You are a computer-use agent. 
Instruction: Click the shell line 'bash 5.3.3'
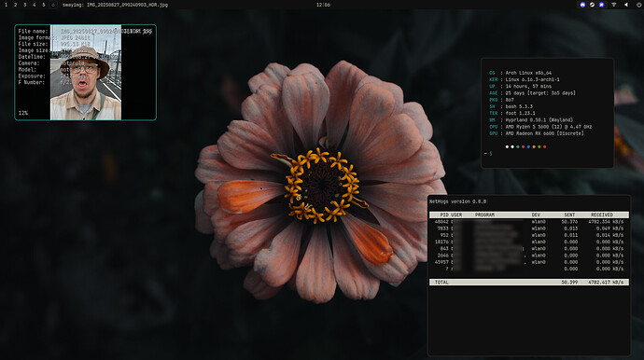click(x=519, y=106)
